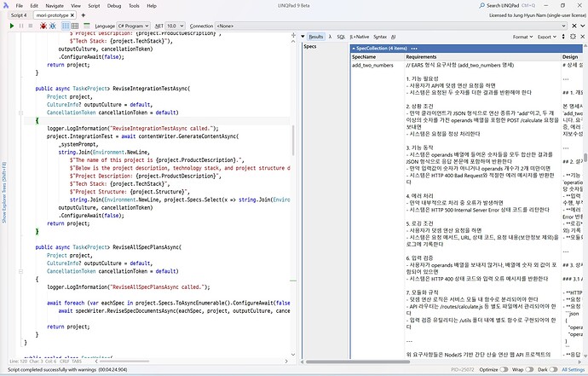The height and width of the screenshot is (376, 588).
Task: Click the dashed-square undock results icon
Action: tap(573, 37)
